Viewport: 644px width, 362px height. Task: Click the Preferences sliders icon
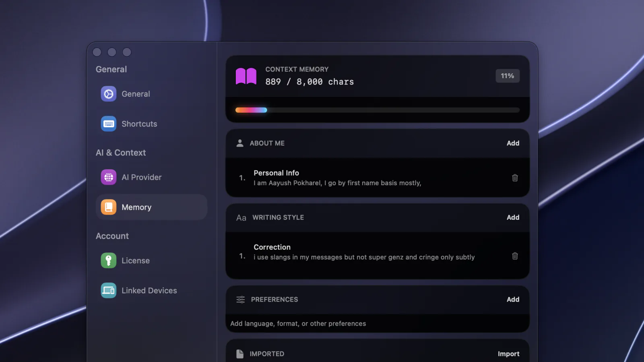[240, 300]
